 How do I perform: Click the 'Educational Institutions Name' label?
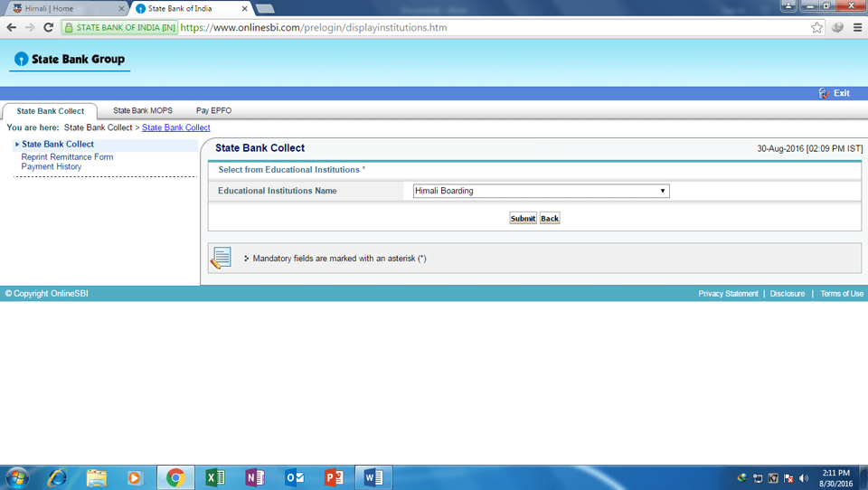pos(278,191)
